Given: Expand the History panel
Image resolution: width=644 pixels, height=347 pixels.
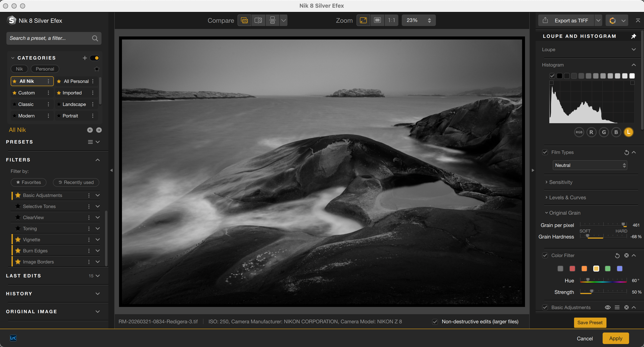Looking at the screenshot, I should (97, 294).
